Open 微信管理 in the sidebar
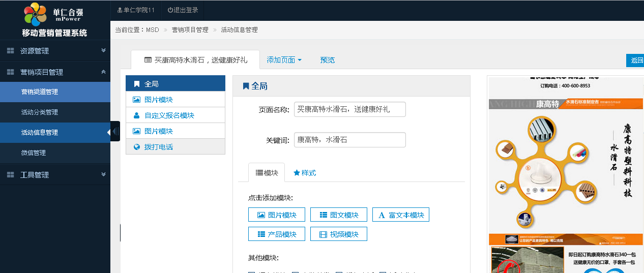644x273 pixels. 34,153
